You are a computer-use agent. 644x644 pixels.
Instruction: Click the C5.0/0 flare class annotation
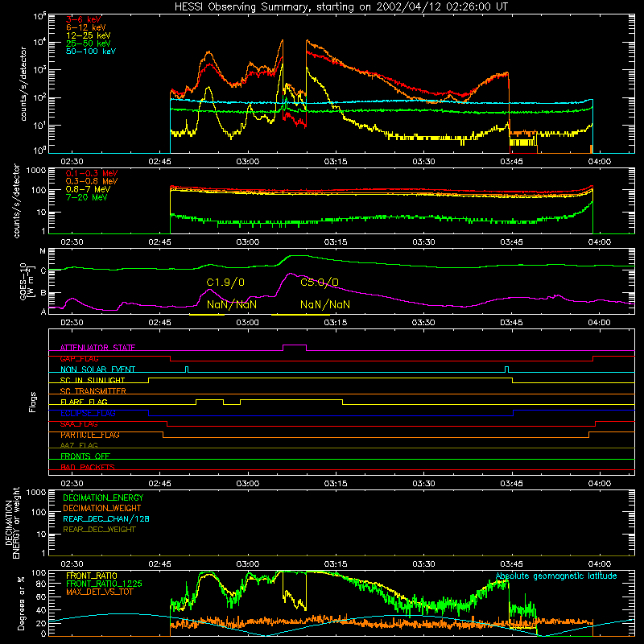coord(320,283)
